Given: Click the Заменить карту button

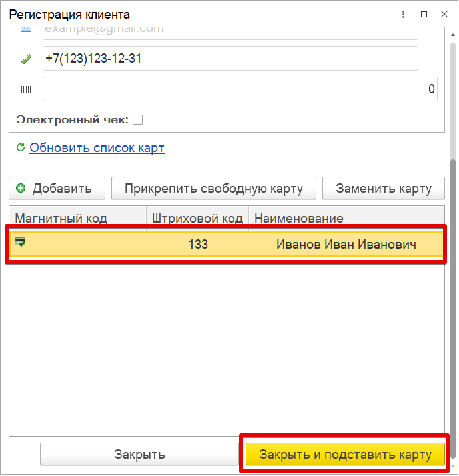Looking at the screenshot, I should click(384, 188).
